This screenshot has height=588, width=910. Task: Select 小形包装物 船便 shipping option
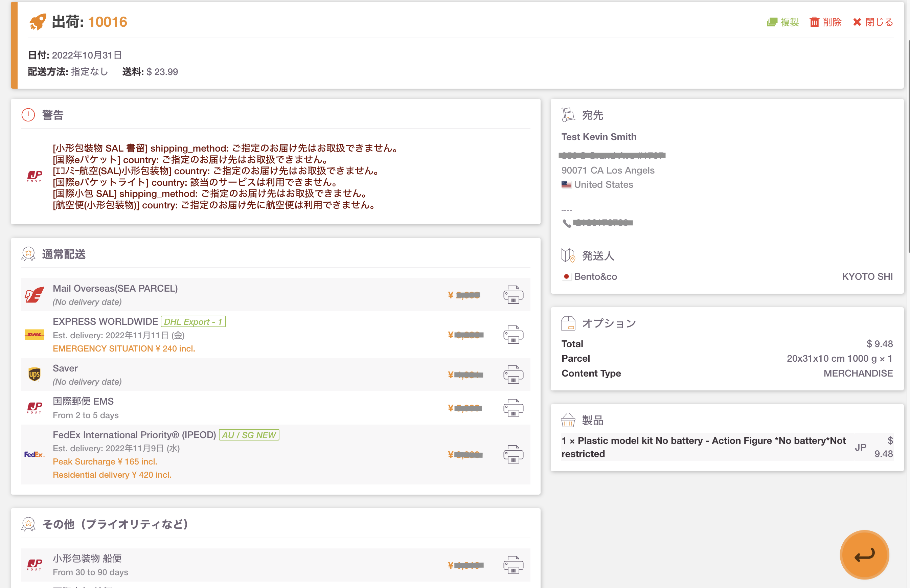(276, 565)
